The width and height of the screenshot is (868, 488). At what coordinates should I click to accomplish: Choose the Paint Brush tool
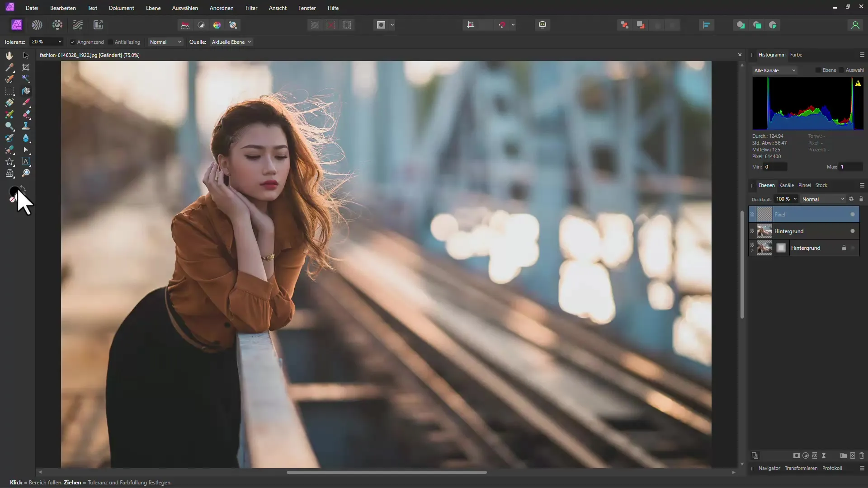click(x=26, y=103)
